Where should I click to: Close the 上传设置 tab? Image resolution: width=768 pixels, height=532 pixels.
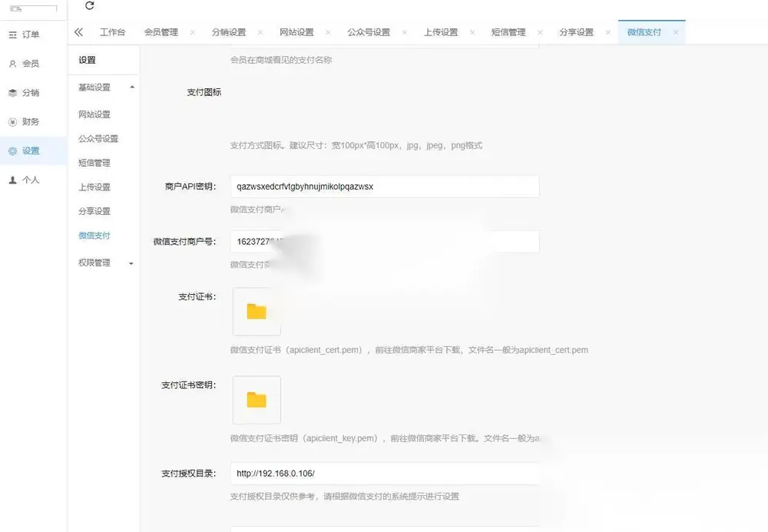tap(472, 32)
